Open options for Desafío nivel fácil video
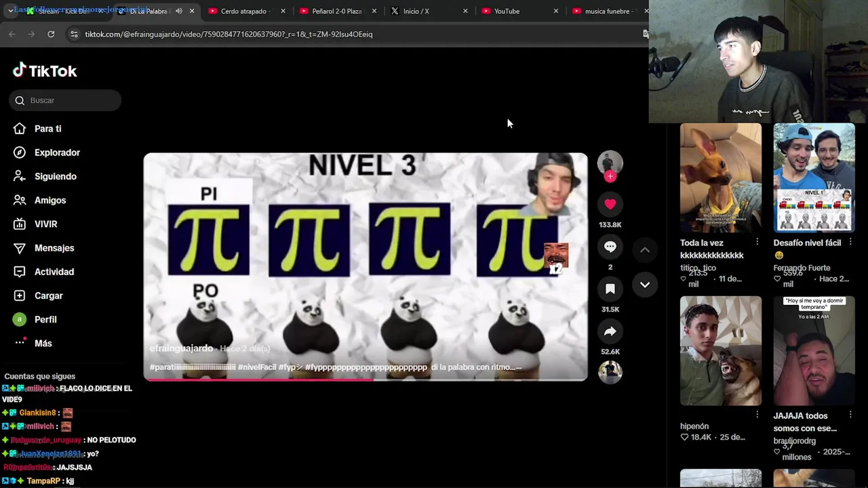Viewport: 868px width, 488px height. point(850,242)
